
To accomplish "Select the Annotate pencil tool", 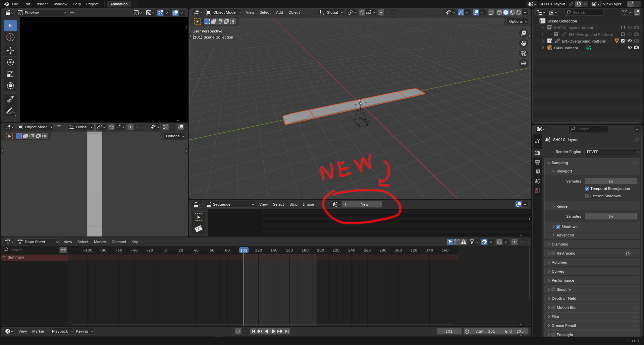I will pos(10,111).
